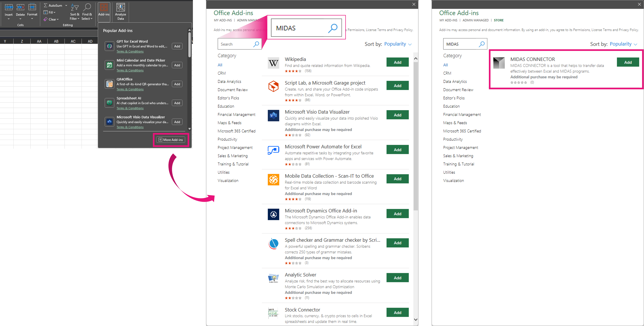
Task: Open the Sort & Filter menu
Action: click(74, 12)
